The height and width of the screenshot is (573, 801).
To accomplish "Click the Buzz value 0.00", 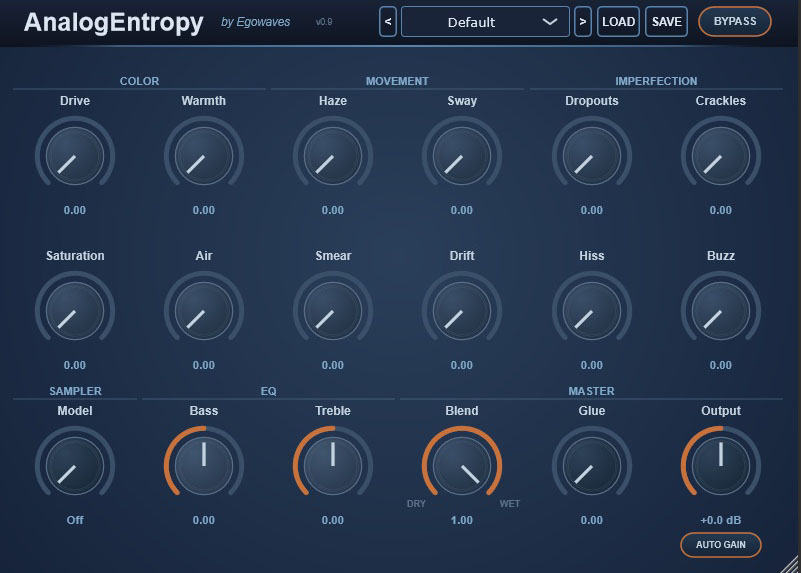I will coord(721,366).
